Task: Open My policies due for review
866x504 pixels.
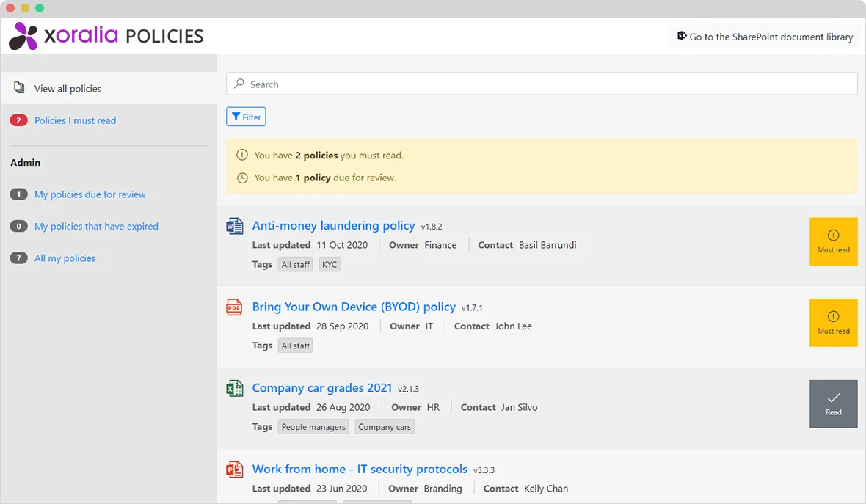Action: point(90,194)
